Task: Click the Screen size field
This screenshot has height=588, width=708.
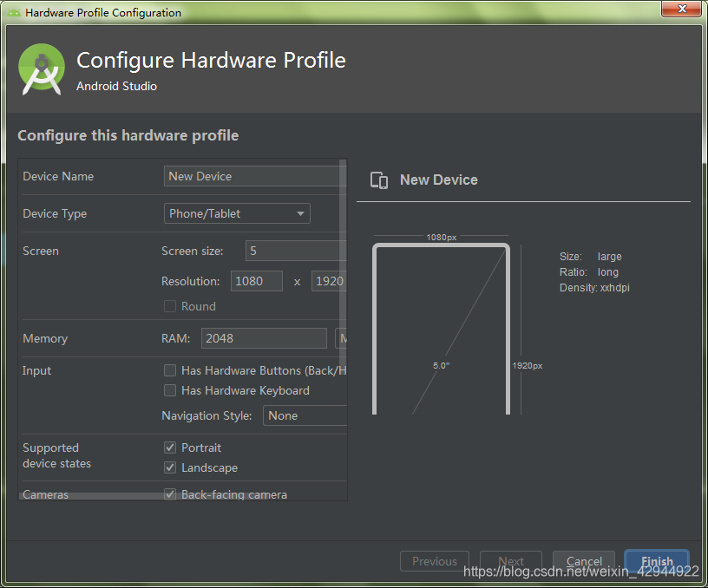Action: (296, 251)
